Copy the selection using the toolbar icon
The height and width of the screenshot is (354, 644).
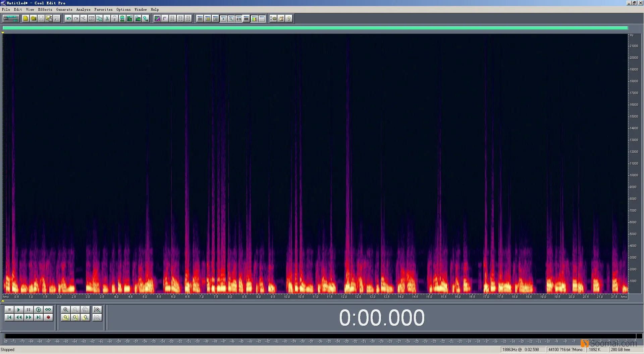point(99,18)
